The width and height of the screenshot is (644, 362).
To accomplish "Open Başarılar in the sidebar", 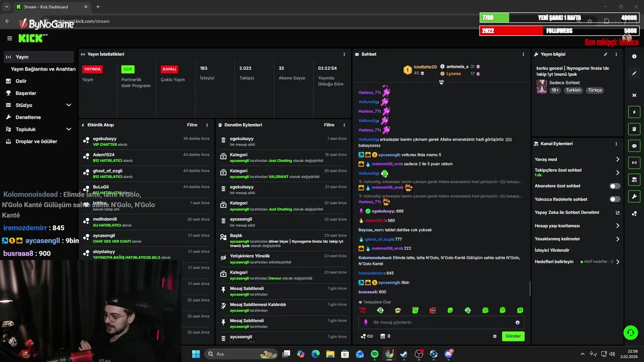I will 39,93.
